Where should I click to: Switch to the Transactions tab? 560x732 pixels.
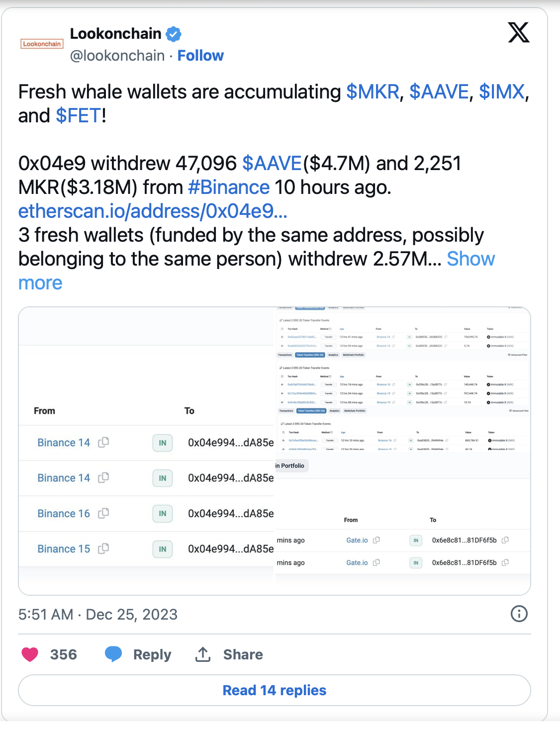[x=284, y=355]
